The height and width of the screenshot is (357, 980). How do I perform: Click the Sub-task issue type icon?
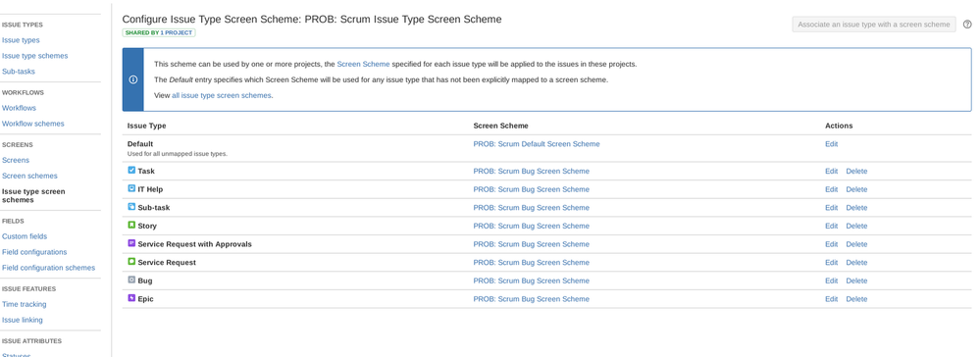pyautogui.click(x=131, y=206)
